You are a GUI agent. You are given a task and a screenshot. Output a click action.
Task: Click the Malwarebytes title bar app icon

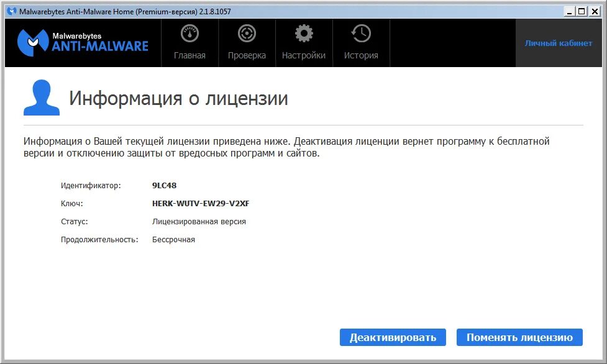[x=12, y=11]
